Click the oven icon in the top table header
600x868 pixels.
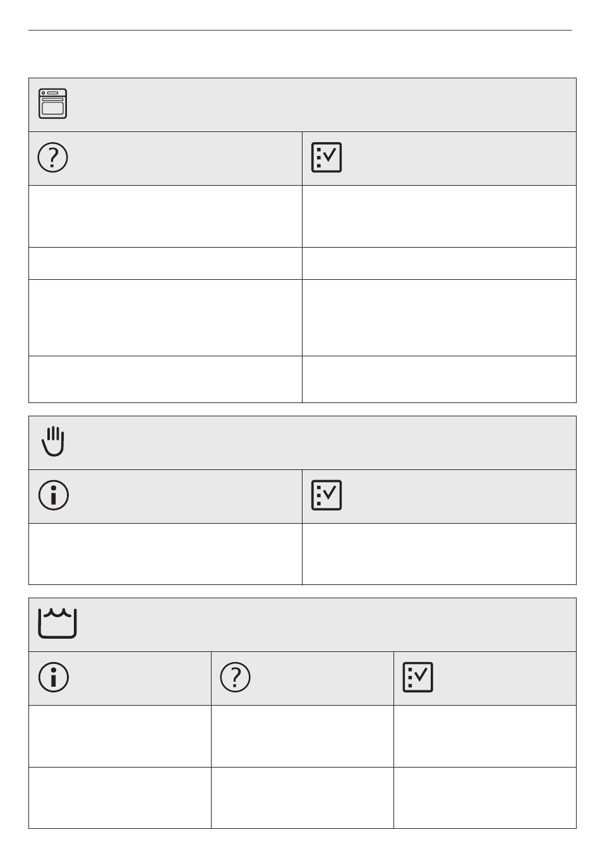53,104
